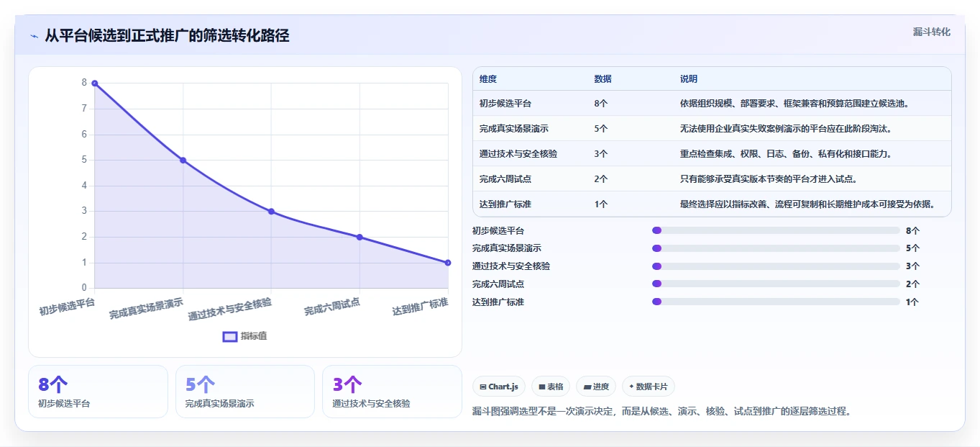
Task: Click the chart data point for 初步候选平台
Action: point(94,83)
